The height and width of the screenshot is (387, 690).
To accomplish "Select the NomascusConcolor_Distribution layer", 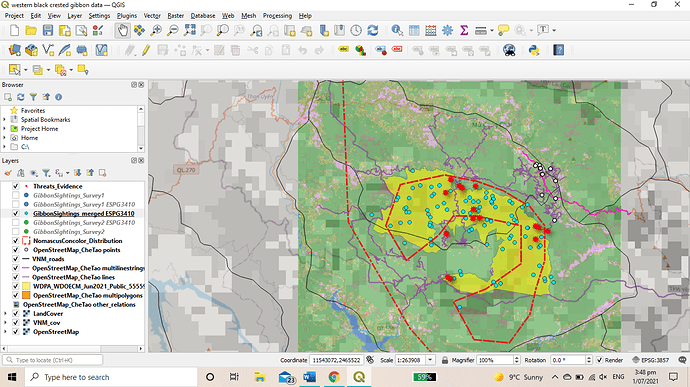I will [x=77, y=241].
